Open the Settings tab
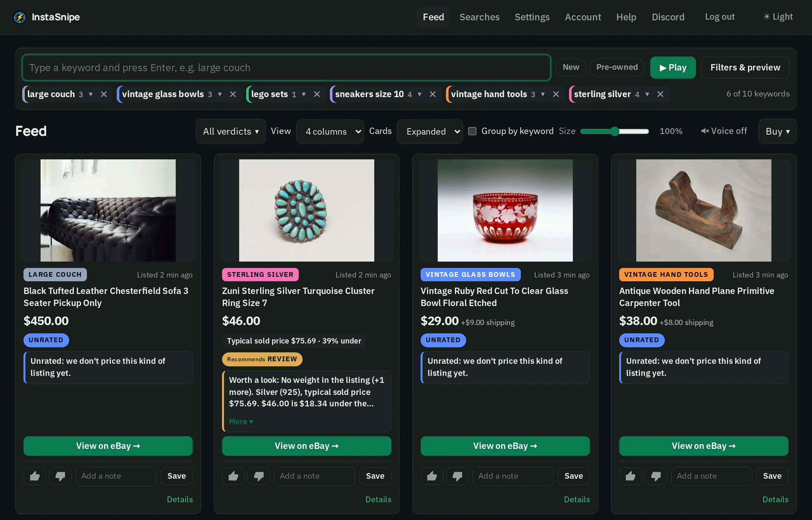812x520 pixels. [532, 17]
